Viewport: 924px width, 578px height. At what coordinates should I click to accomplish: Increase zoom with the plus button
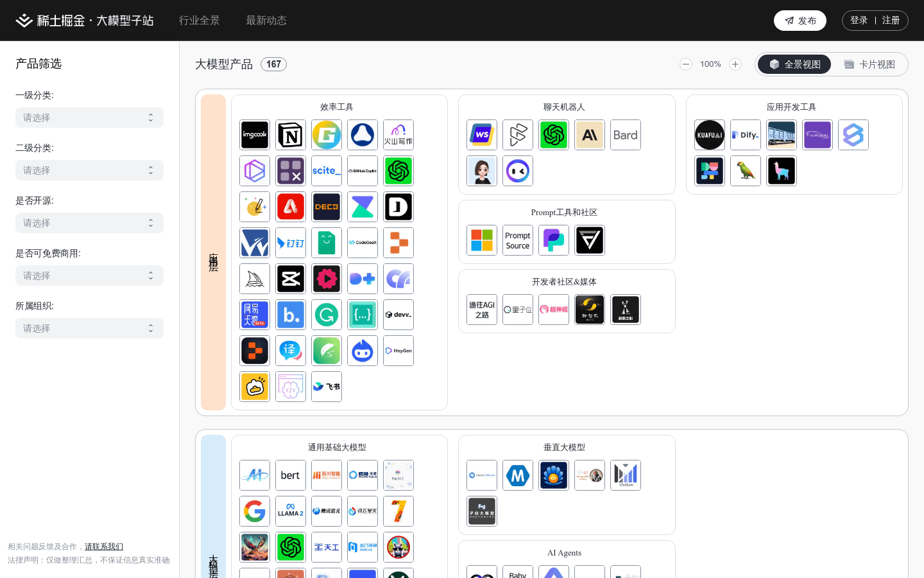coord(735,64)
